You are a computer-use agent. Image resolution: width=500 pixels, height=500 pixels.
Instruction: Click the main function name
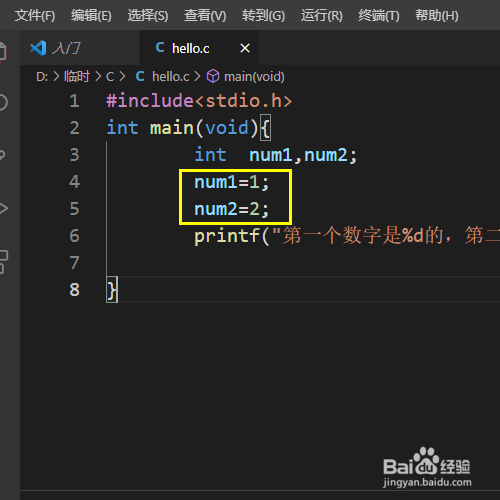coord(172,128)
